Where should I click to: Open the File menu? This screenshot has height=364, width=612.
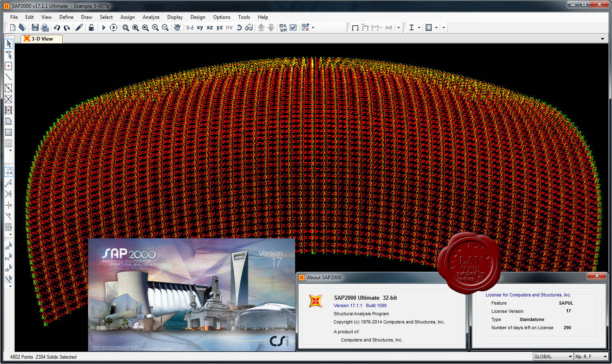coord(14,17)
